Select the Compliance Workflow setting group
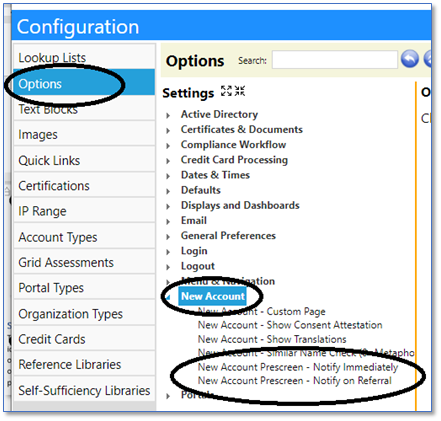This screenshot has width=441, height=421. coord(233,145)
